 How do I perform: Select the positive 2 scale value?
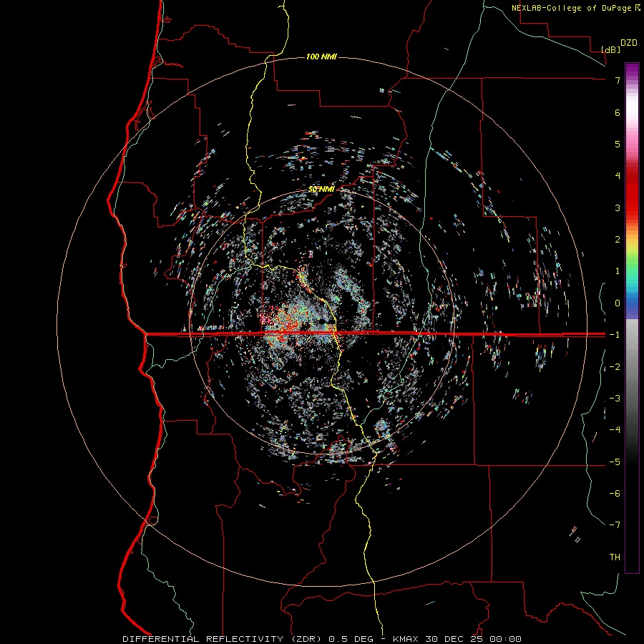tap(618, 240)
